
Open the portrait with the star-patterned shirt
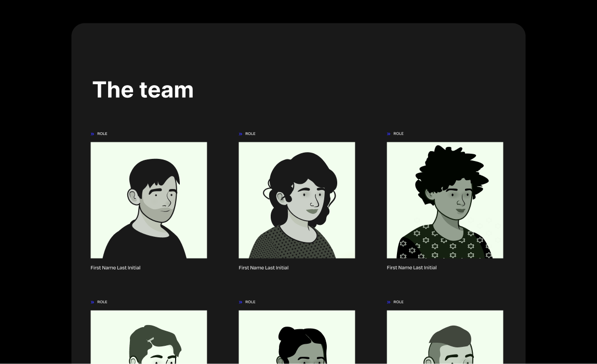click(x=445, y=200)
